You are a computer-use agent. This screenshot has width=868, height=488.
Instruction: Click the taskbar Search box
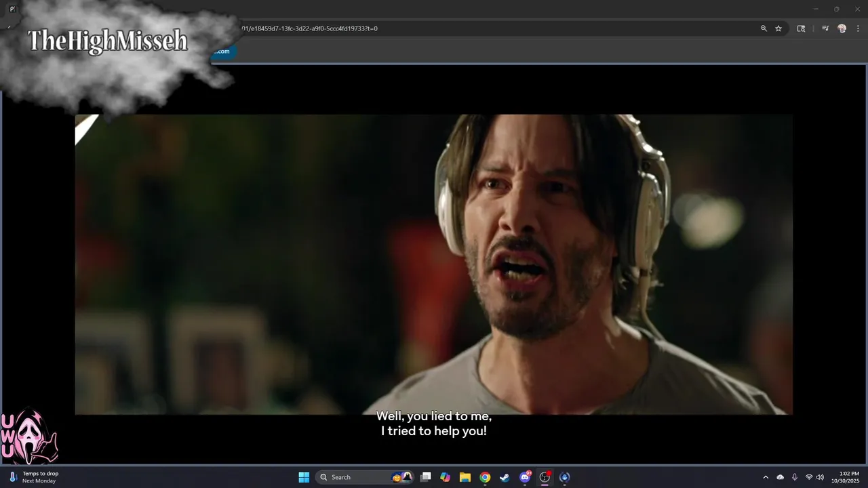pyautogui.click(x=363, y=477)
